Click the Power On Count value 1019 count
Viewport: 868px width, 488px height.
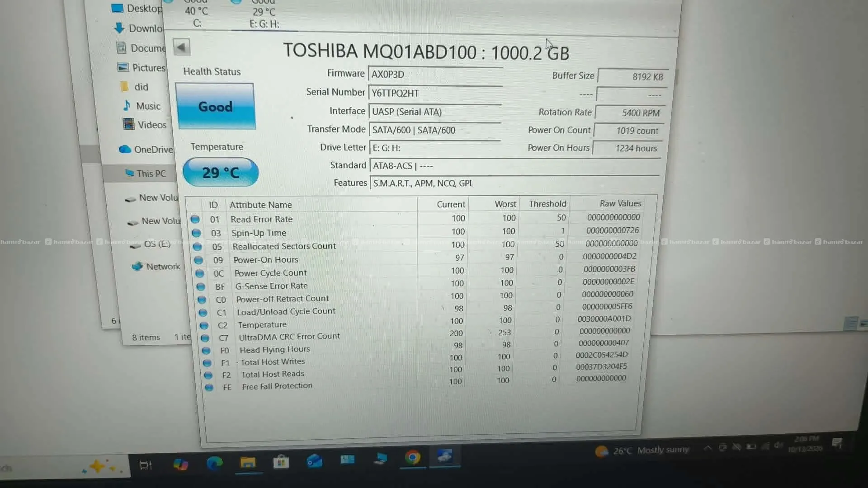629,131
